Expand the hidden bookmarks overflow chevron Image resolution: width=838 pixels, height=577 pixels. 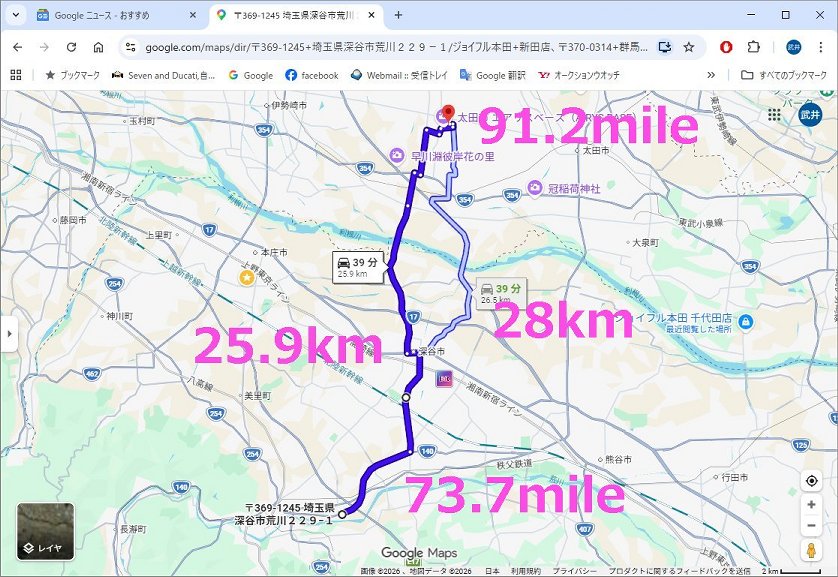[711, 75]
